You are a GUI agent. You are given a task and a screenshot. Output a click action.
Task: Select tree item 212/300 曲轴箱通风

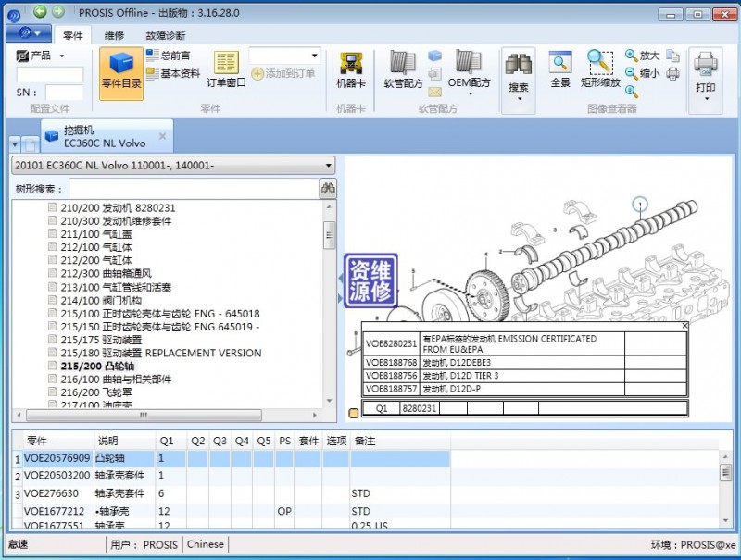[x=107, y=273]
